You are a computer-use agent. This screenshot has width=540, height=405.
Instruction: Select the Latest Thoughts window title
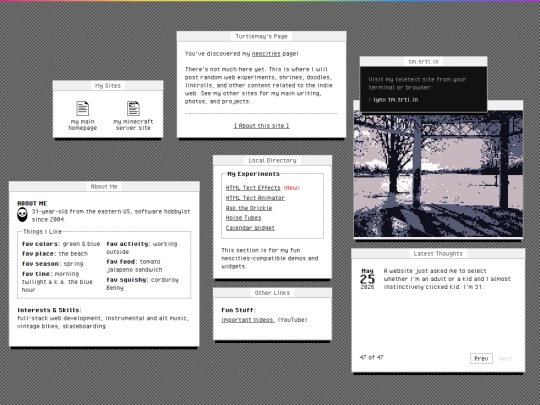point(438,253)
